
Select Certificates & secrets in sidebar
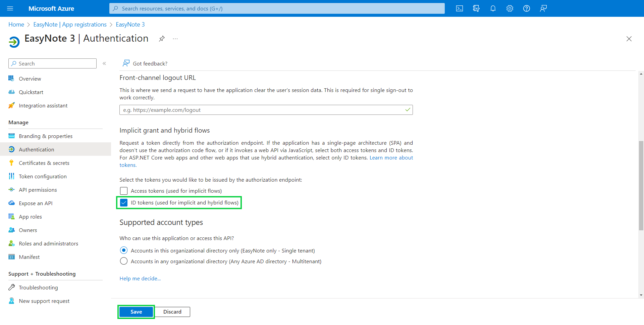click(x=44, y=163)
